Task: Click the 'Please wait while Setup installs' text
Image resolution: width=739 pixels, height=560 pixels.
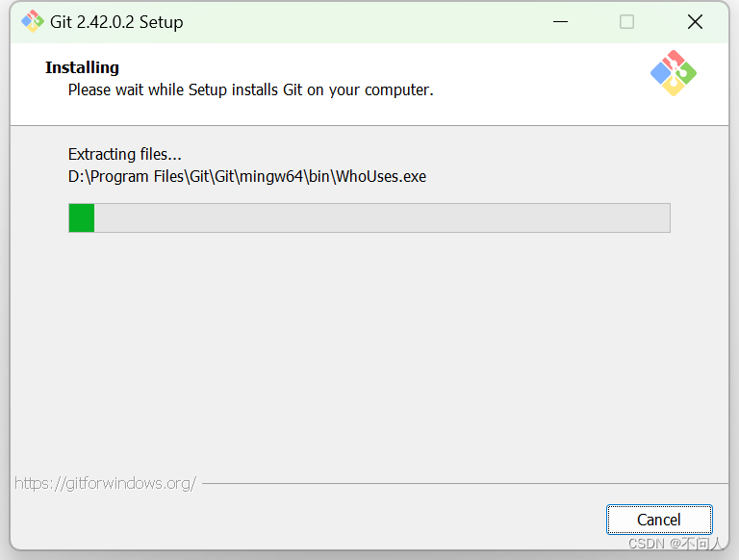Action: pyautogui.click(x=251, y=89)
